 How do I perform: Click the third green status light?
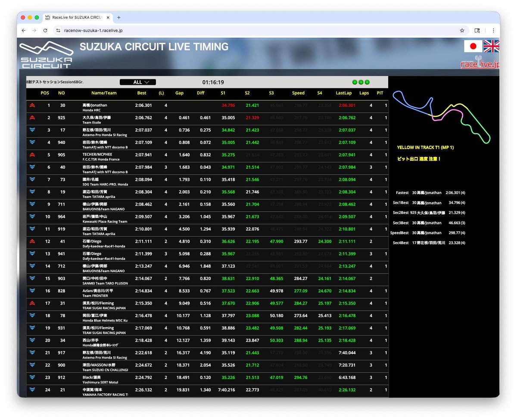367,82
